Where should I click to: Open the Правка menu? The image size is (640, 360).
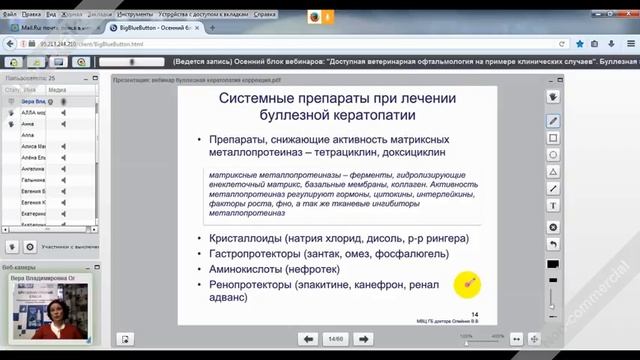(31, 14)
